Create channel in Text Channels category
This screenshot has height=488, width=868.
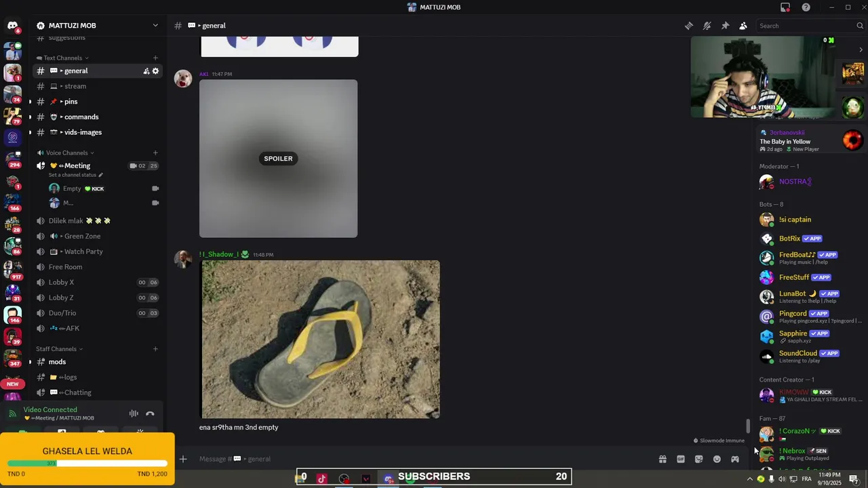155,58
